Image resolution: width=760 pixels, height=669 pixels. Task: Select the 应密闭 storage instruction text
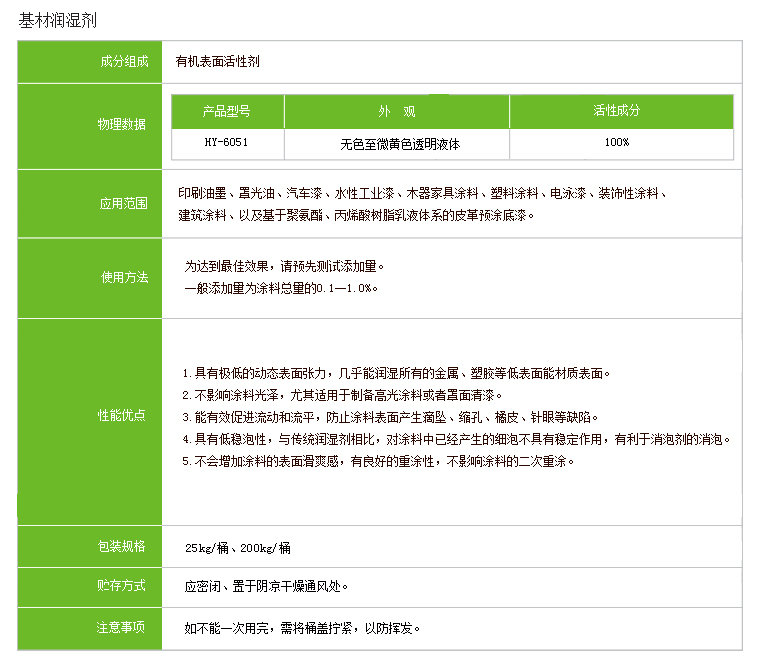pyautogui.click(x=266, y=587)
